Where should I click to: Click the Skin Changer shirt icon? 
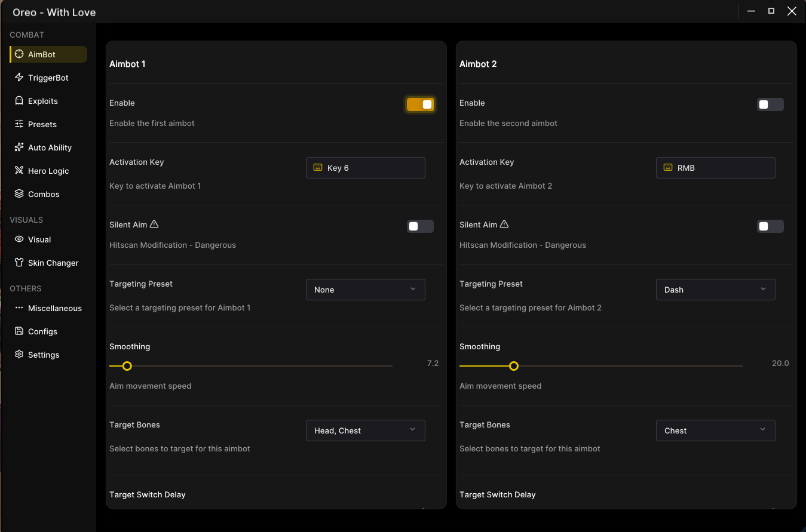click(19, 263)
